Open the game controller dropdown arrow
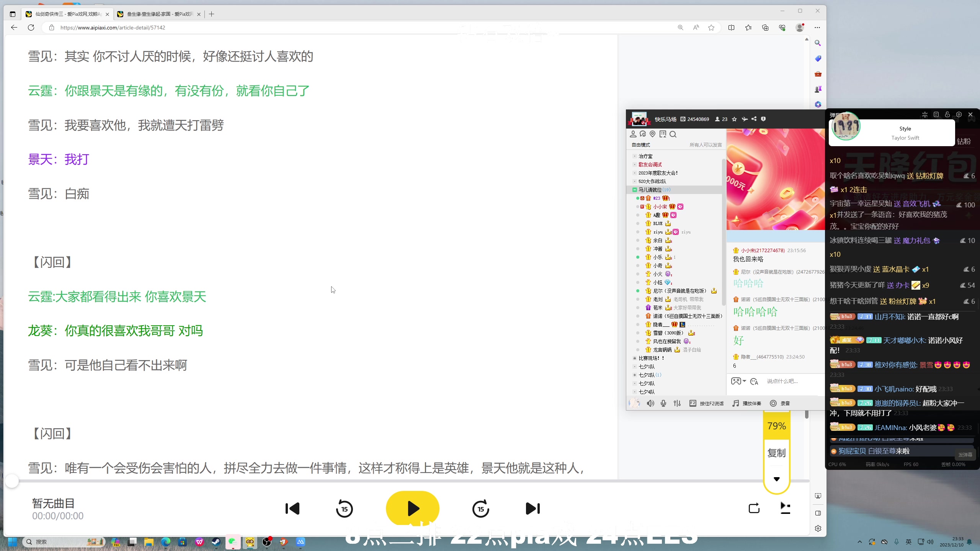This screenshot has width=980, height=551. click(744, 381)
